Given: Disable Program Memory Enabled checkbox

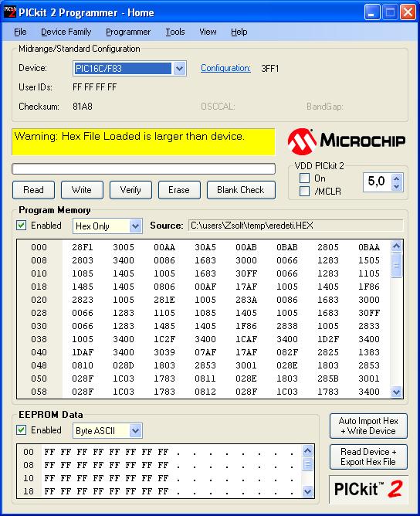Looking at the screenshot, I should coord(22,226).
